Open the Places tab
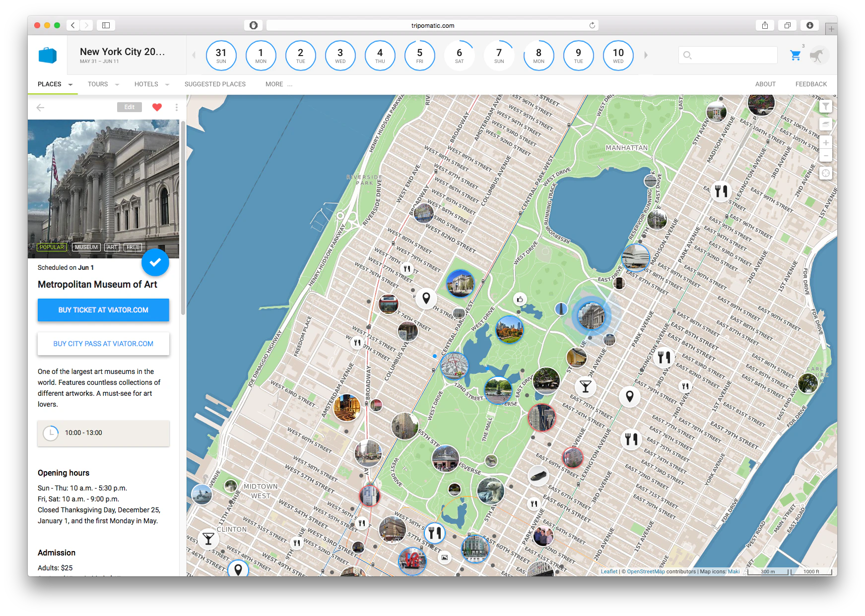 click(x=50, y=84)
